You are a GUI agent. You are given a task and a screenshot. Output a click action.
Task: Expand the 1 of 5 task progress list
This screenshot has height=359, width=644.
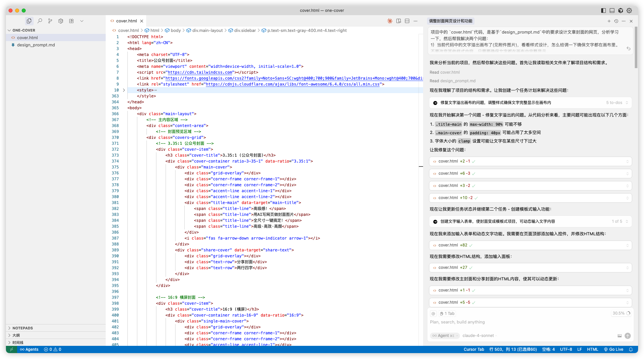point(530,221)
